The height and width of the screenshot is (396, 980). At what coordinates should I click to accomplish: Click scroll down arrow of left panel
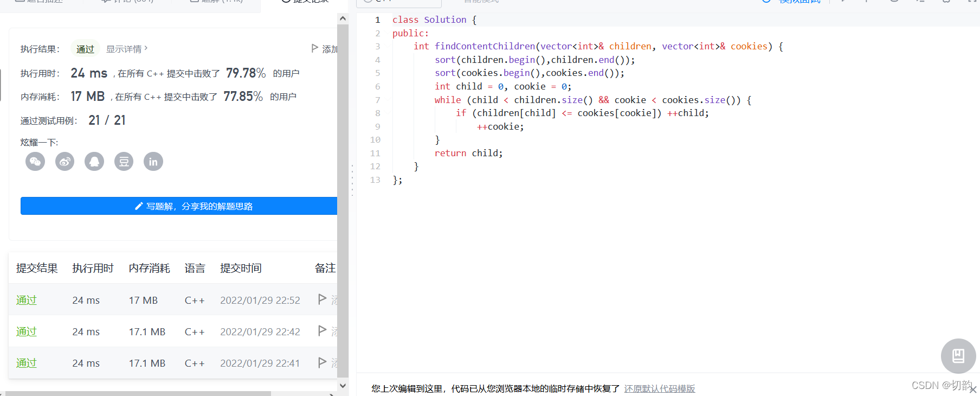tap(343, 386)
